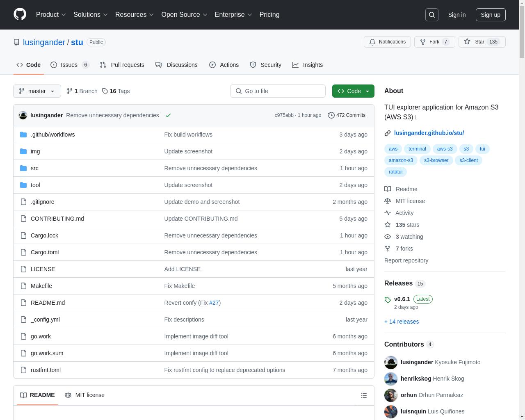Select the Code tab
This screenshot has width=525, height=420.
[29, 65]
